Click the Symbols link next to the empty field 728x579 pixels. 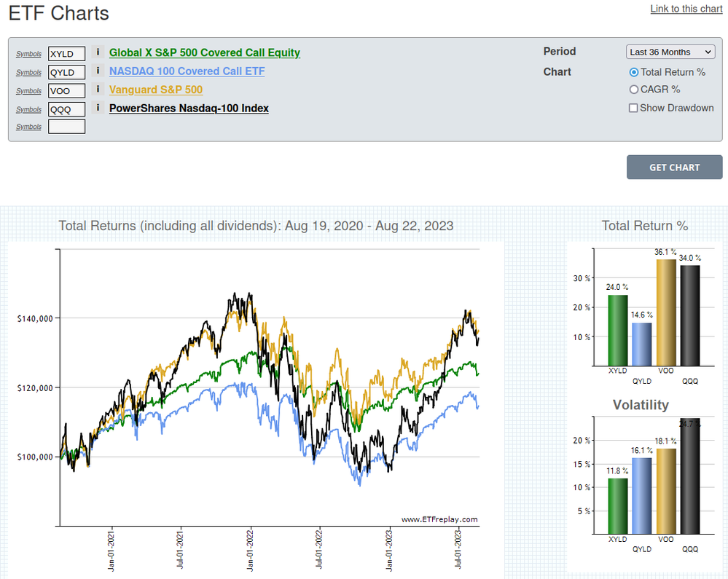pyautogui.click(x=29, y=127)
